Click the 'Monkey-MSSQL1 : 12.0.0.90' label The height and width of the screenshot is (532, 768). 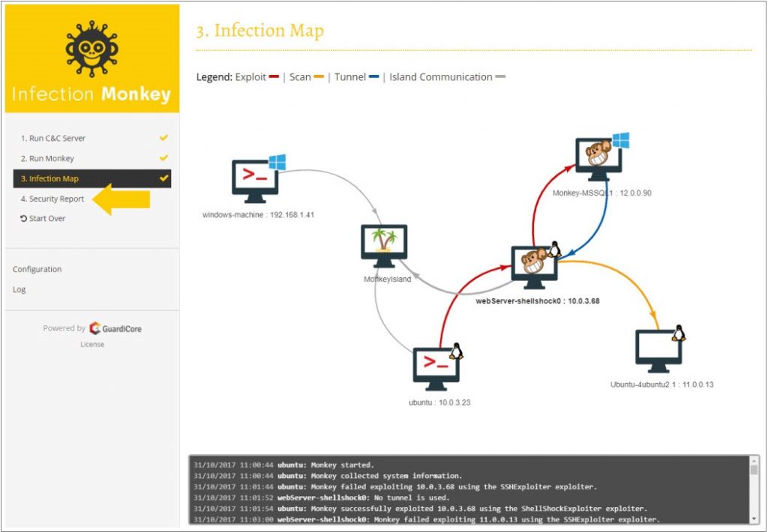click(602, 193)
